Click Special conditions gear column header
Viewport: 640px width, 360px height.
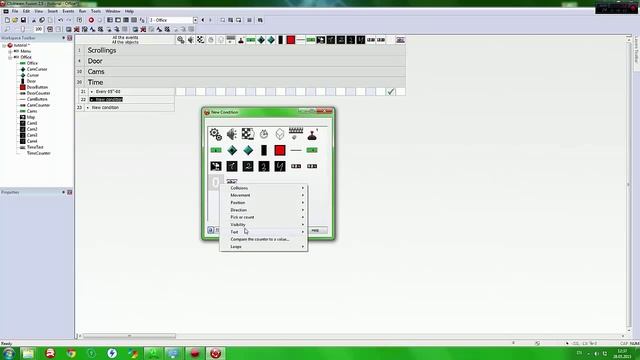click(x=180, y=40)
